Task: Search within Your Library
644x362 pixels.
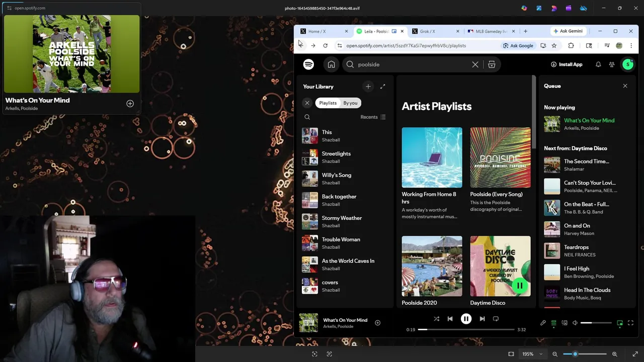Action: tap(307, 117)
